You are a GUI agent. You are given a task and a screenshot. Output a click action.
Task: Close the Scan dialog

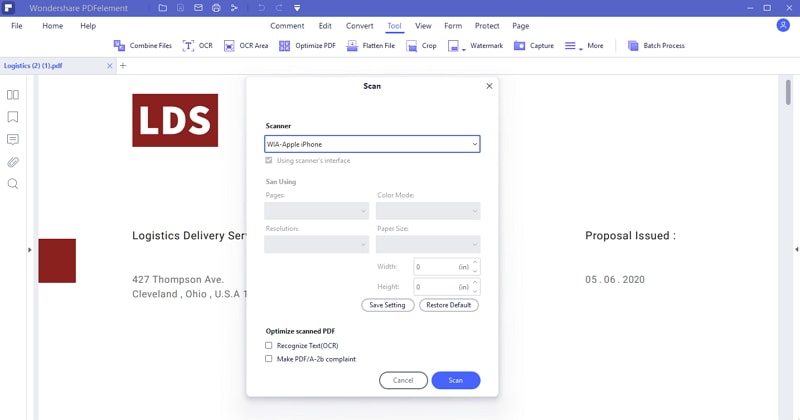489,86
